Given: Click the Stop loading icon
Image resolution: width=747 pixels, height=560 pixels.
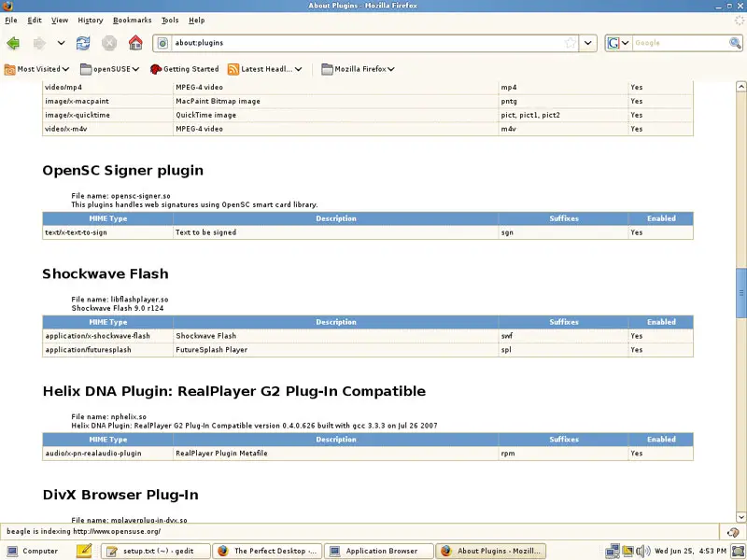Looking at the screenshot, I should (x=109, y=43).
